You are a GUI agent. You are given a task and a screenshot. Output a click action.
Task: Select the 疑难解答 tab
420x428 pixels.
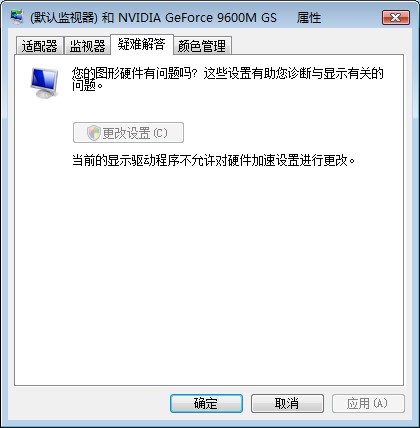pos(142,44)
